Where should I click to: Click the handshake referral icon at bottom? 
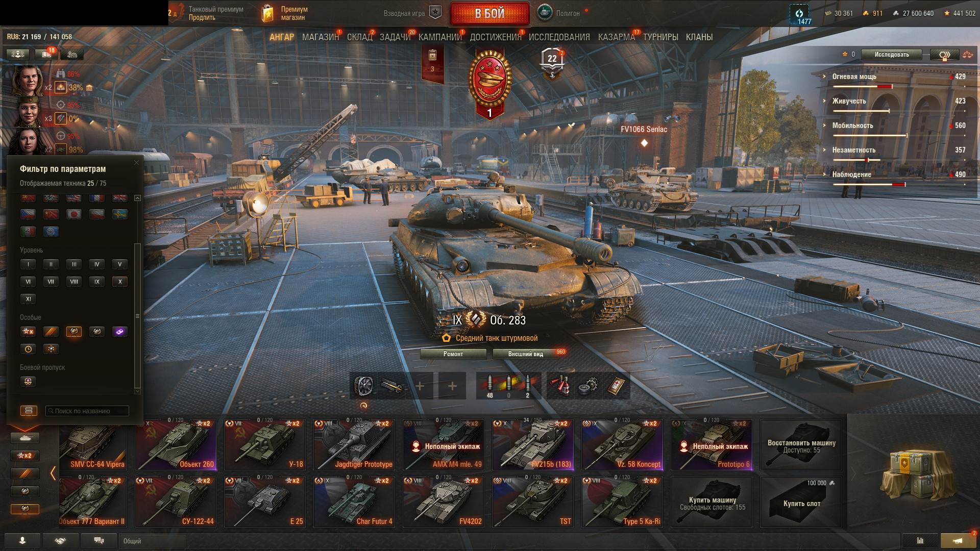tap(60, 540)
